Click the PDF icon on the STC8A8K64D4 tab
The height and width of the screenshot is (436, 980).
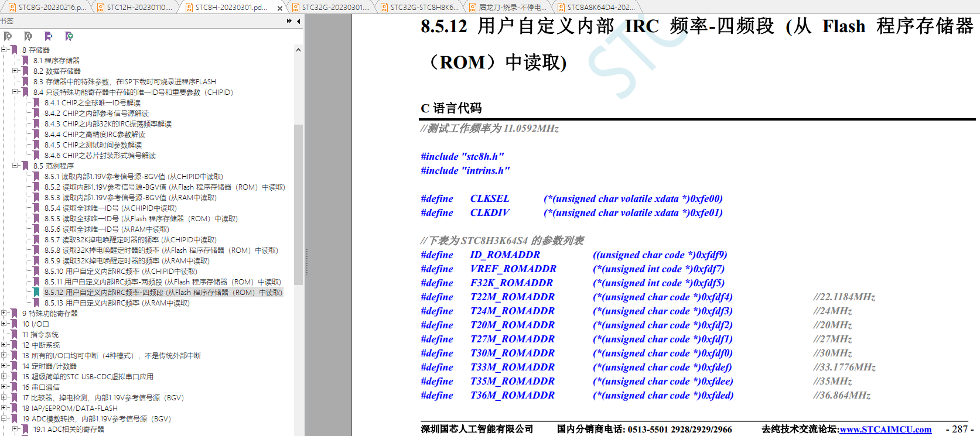(x=561, y=8)
